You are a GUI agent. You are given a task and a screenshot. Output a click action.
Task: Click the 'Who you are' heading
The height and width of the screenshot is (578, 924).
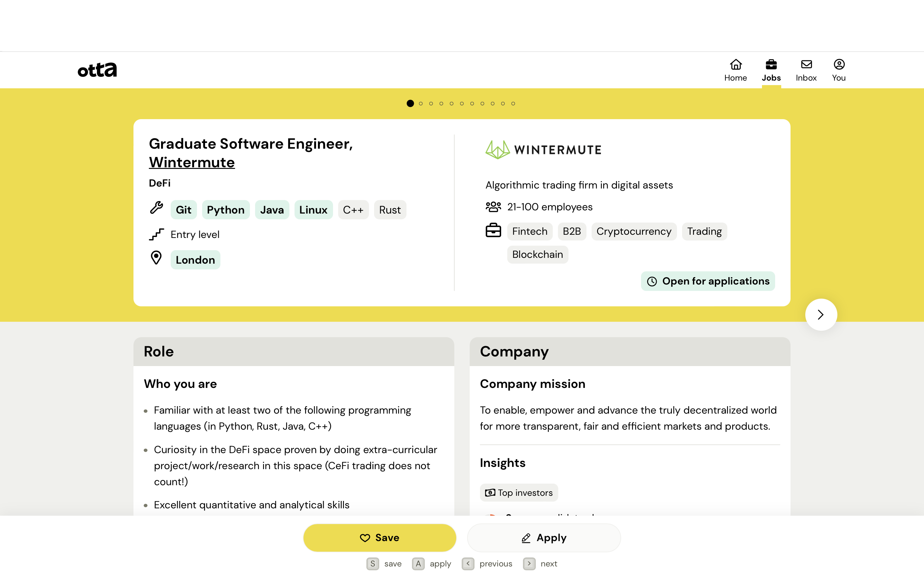coord(180,383)
